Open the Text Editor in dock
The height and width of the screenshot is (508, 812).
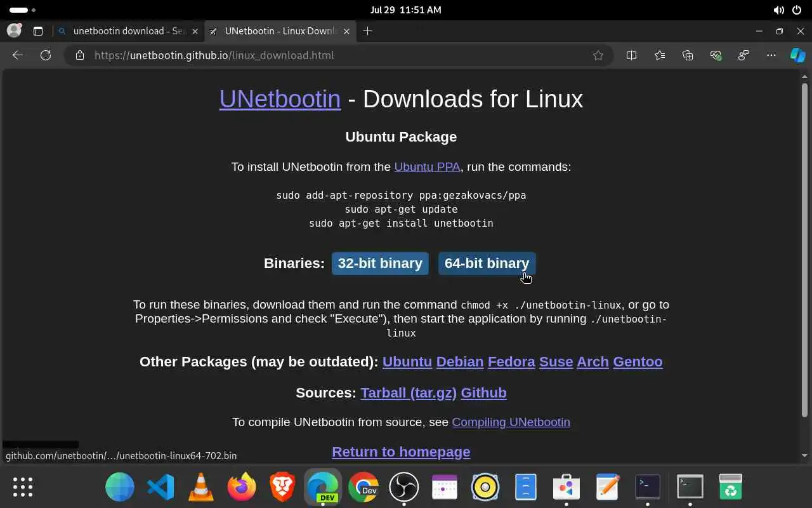tap(607, 487)
